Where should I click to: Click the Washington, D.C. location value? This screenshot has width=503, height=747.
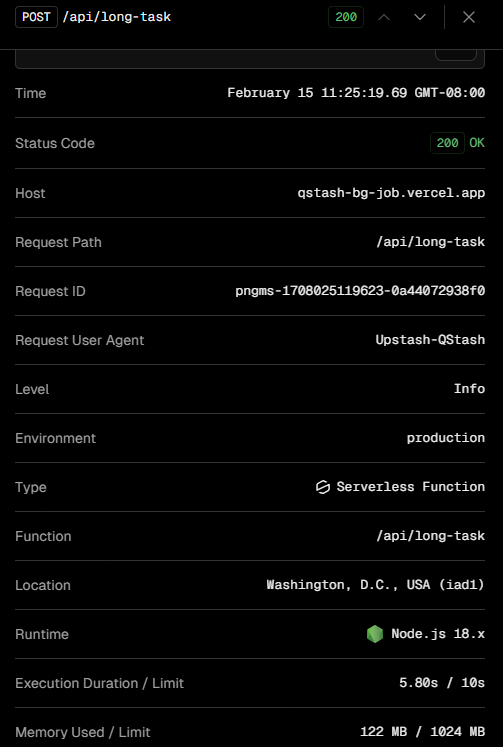[x=375, y=585]
